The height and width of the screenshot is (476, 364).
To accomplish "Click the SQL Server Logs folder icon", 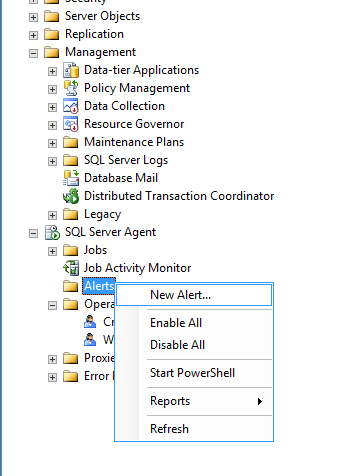I will click(71, 160).
